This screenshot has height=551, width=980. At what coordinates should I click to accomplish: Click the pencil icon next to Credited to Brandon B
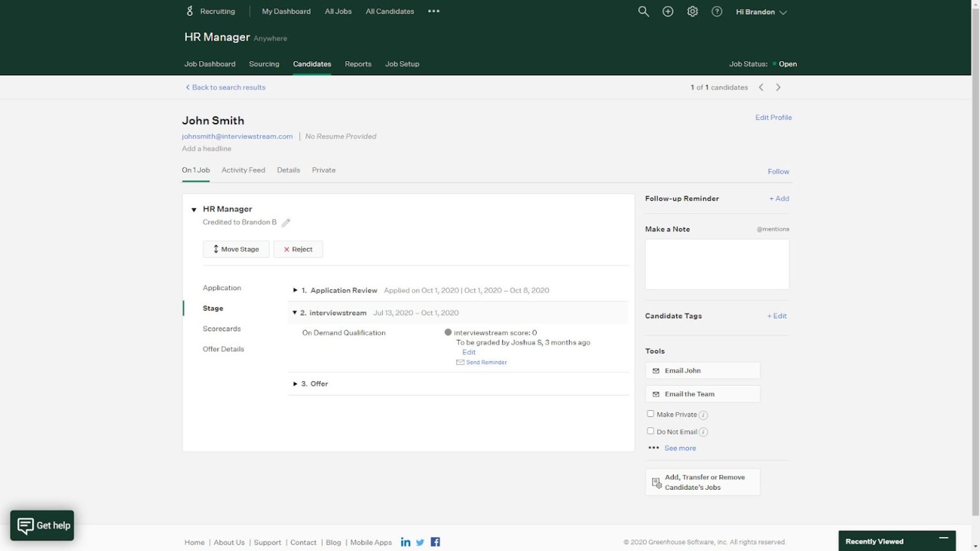click(x=286, y=222)
